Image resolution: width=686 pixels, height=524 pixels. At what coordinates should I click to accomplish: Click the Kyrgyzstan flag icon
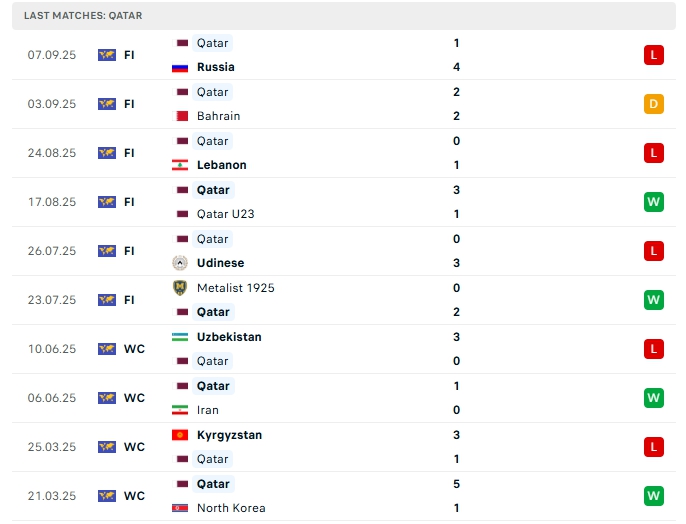[x=181, y=435]
